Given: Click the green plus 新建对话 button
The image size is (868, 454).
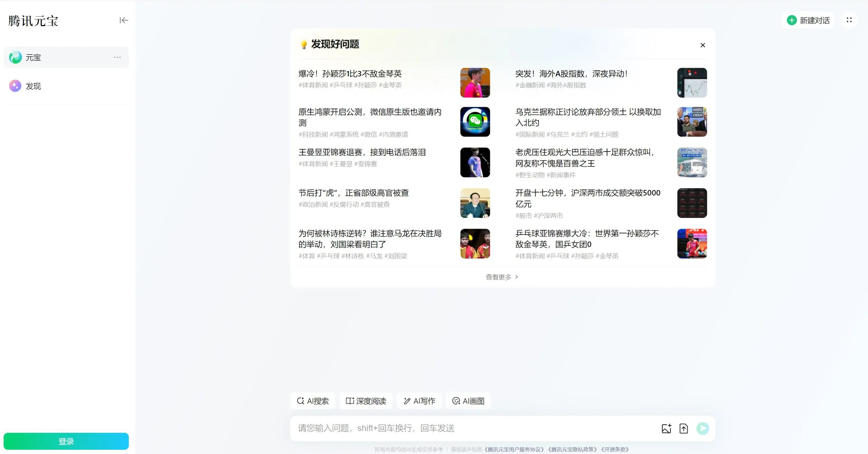Looking at the screenshot, I should coord(808,20).
